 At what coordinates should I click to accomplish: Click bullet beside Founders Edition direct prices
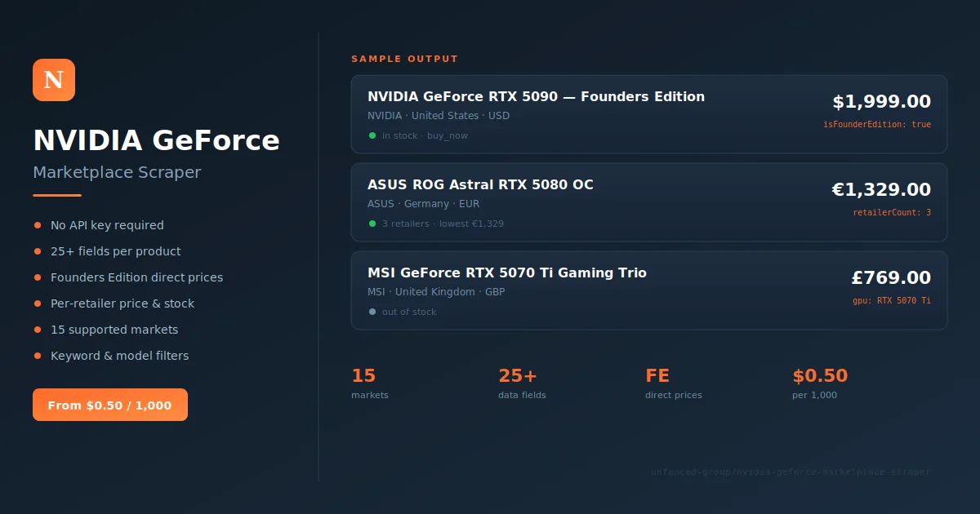[37, 277]
